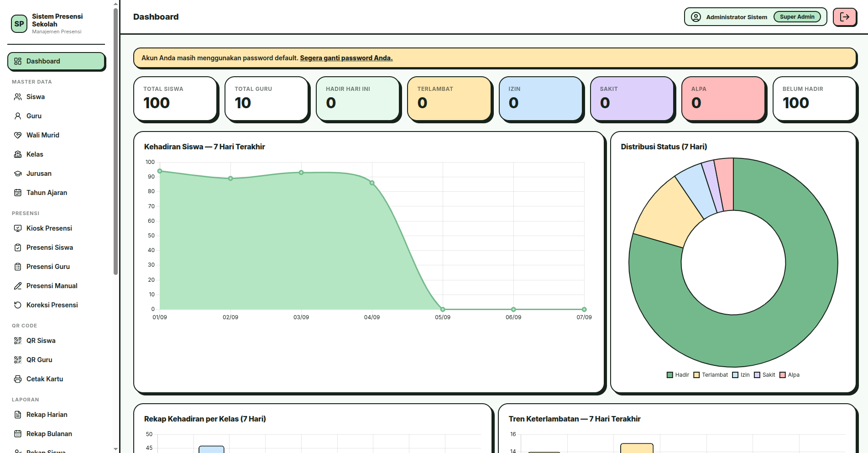Screen dimensions: 868x453
Task: Go to the Cetak Kartu page
Action: [57, 379]
